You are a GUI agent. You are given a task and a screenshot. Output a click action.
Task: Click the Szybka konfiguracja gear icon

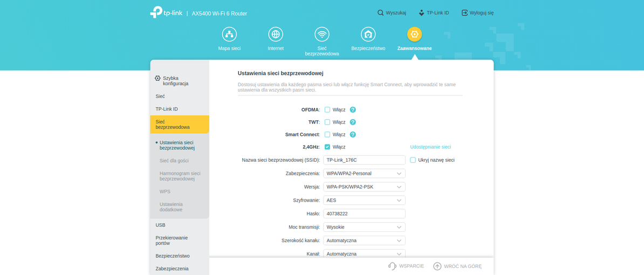[x=157, y=78]
